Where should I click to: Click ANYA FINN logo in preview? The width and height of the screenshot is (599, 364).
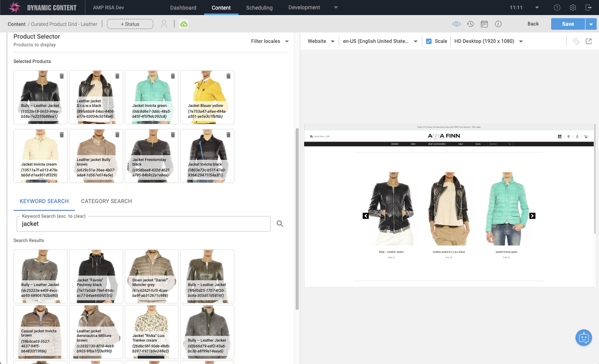click(444, 136)
